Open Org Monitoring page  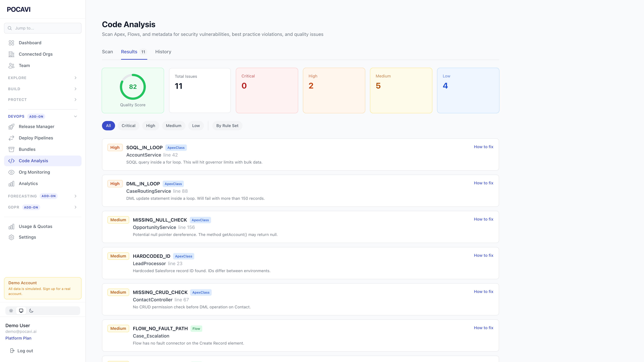(x=43, y=172)
